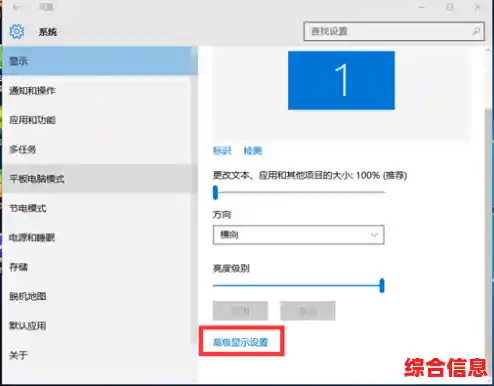Click the 标识 identify link
Image resolution: width=494 pixels, height=386 pixels.
[x=222, y=151]
